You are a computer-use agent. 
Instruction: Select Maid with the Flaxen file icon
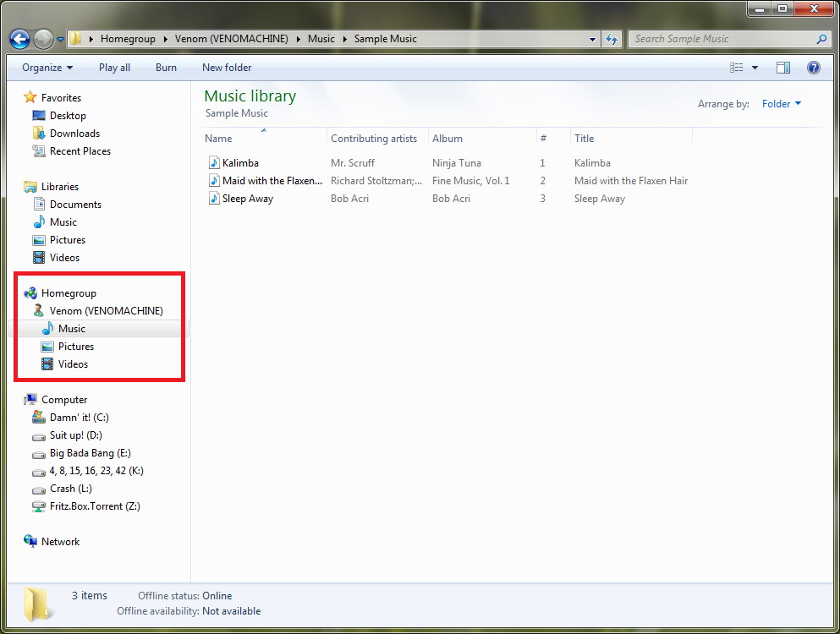214,180
